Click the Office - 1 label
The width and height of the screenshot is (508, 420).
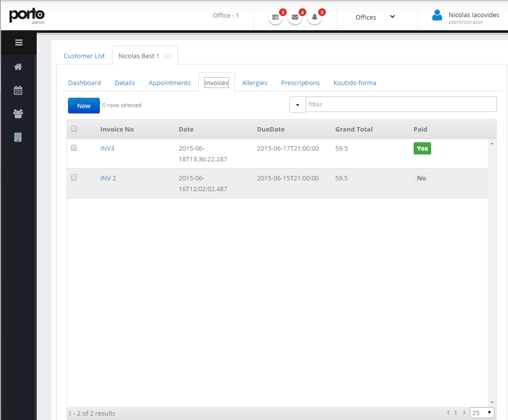coord(226,15)
